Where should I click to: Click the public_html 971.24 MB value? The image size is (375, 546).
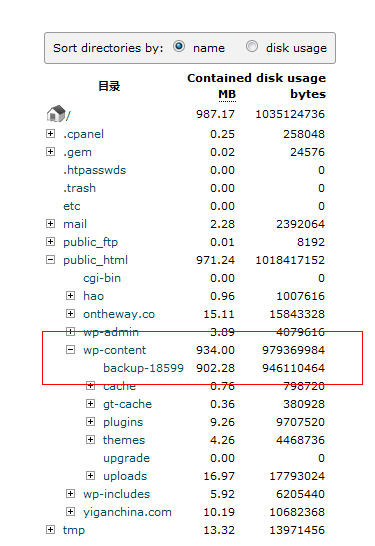(x=216, y=260)
